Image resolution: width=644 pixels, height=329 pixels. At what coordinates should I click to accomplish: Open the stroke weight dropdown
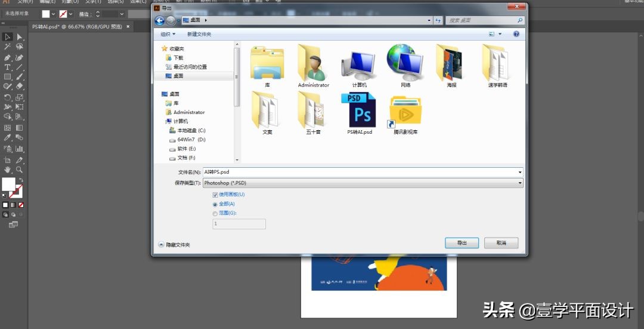[122, 14]
